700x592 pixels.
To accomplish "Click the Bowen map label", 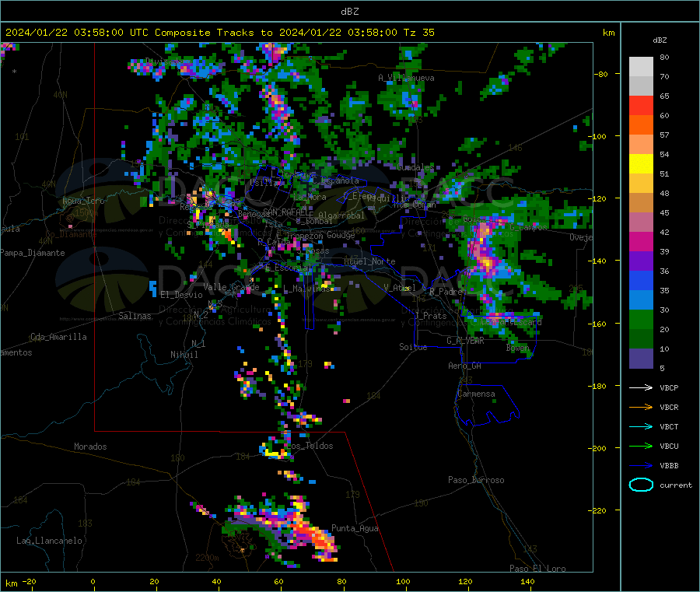I will click(518, 347).
